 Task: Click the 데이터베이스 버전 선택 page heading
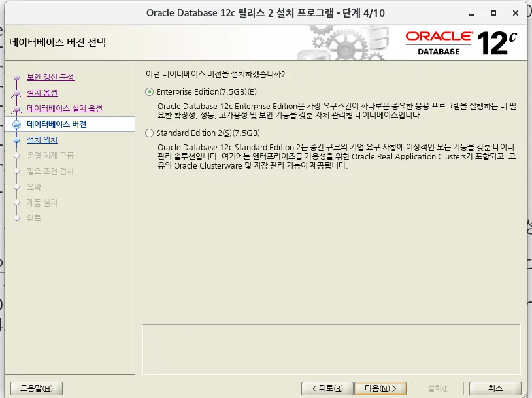tap(58, 42)
